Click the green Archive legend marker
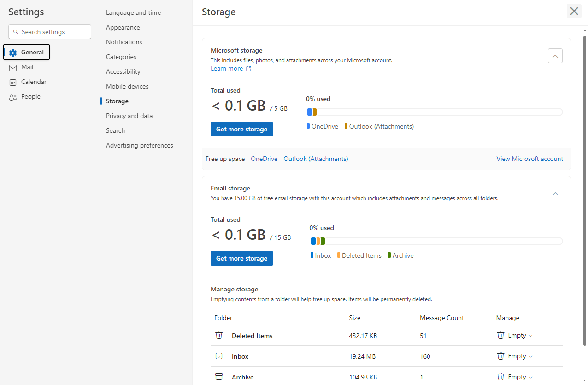Image resolution: width=588 pixels, height=385 pixels. click(389, 255)
